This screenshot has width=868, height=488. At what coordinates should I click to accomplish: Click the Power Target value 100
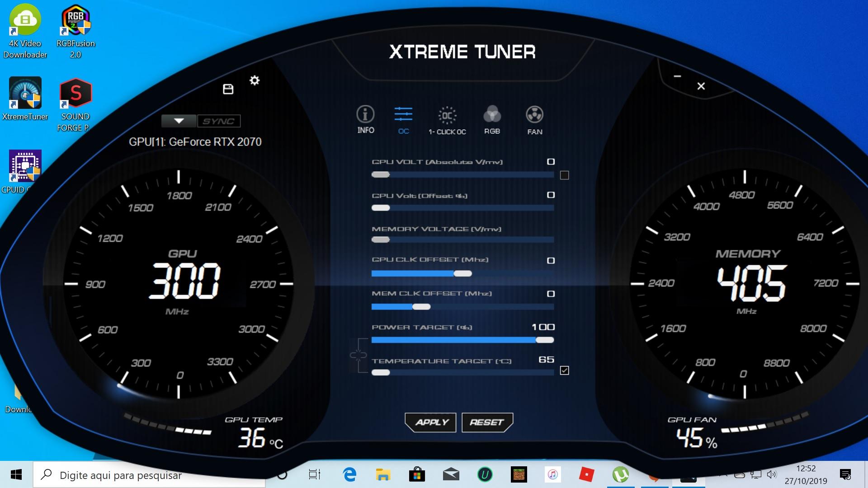coord(543,327)
